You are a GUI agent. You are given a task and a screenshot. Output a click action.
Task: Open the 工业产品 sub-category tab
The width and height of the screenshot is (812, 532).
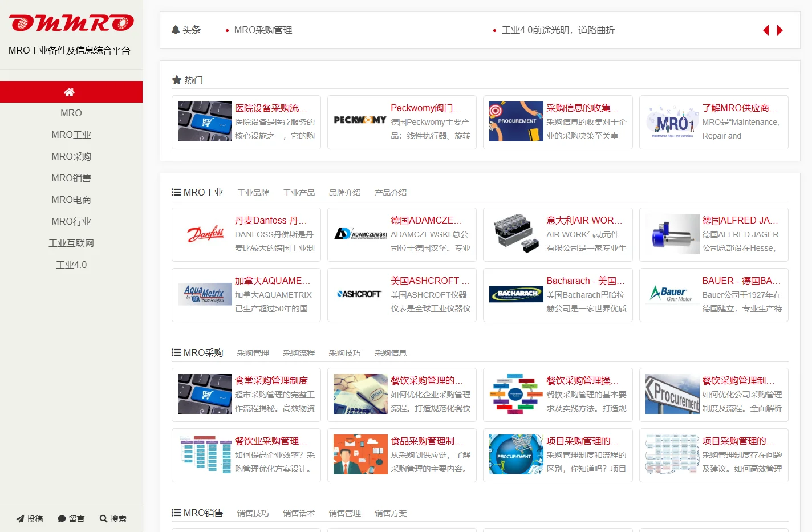pos(299,193)
